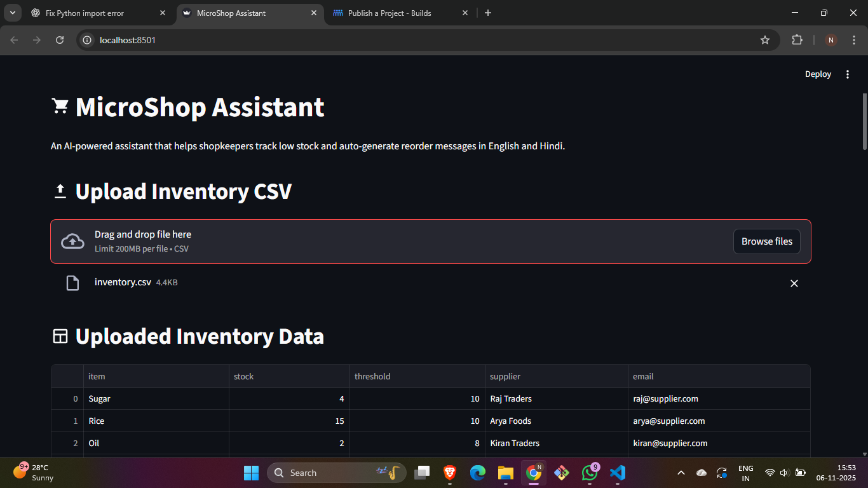Open the Streamlit app menu beside Deploy

848,74
